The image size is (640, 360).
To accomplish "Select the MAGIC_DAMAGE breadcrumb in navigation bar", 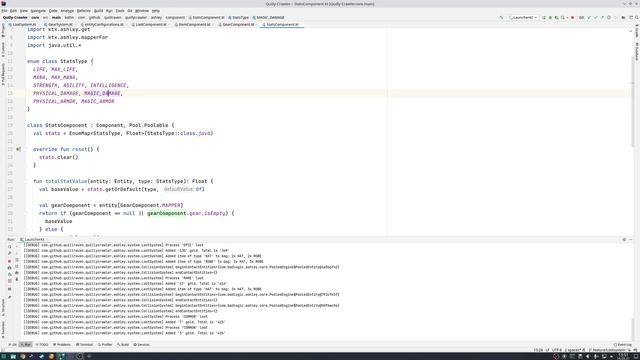I will tap(268, 18).
